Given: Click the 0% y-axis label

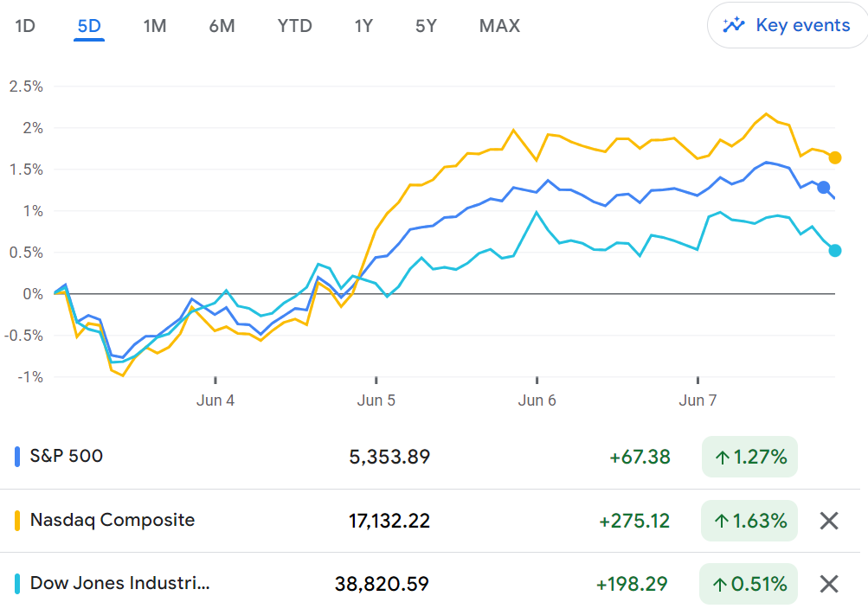Looking at the screenshot, I should [33, 294].
